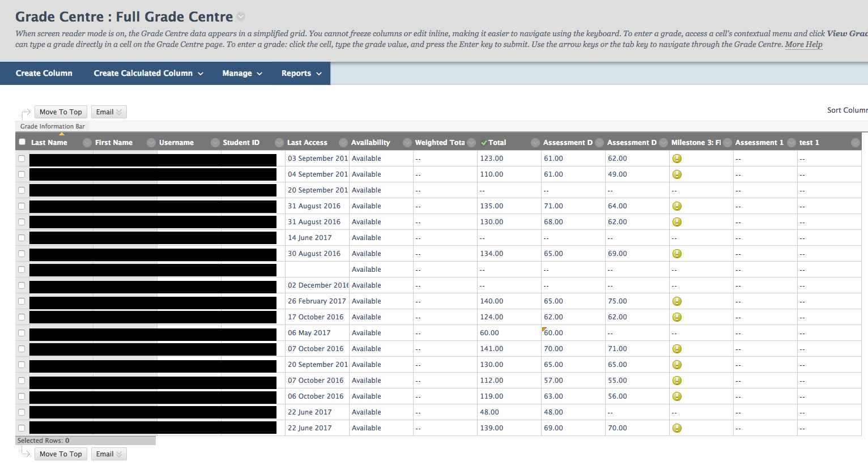Open First Name column options chevron

pos(151,143)
